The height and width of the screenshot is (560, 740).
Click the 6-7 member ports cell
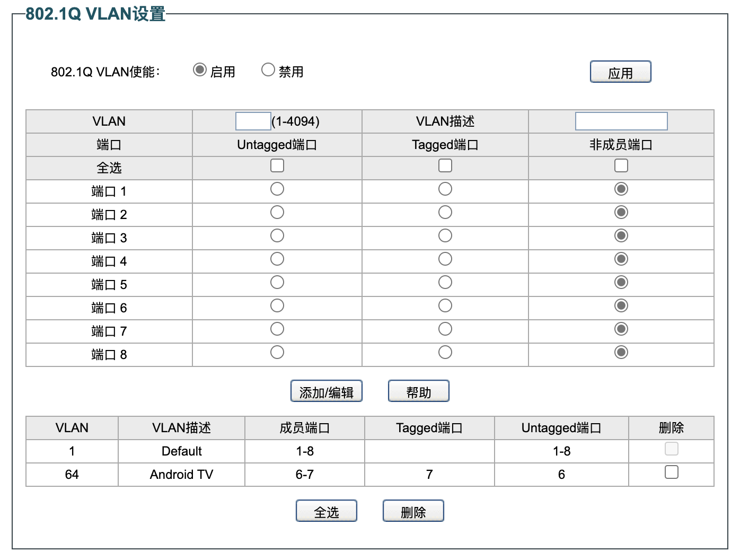tap(305, 475)
